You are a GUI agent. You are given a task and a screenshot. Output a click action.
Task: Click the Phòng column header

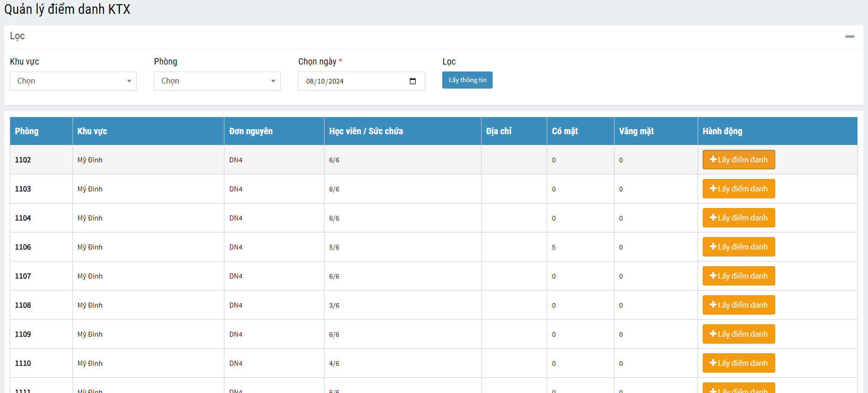[x=27, y=131]
